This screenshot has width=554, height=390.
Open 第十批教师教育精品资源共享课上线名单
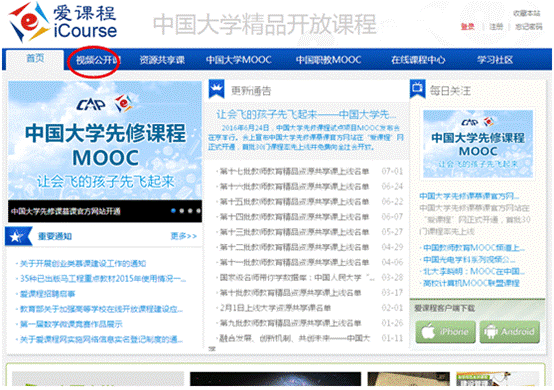click(x=290, y=292)
